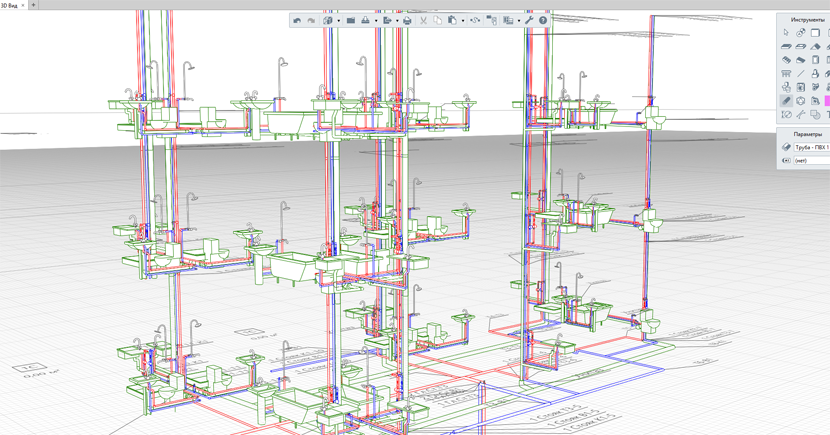Open settings with the wrench icon
This screenshot has width=830, height=435.
coord(529,21)
